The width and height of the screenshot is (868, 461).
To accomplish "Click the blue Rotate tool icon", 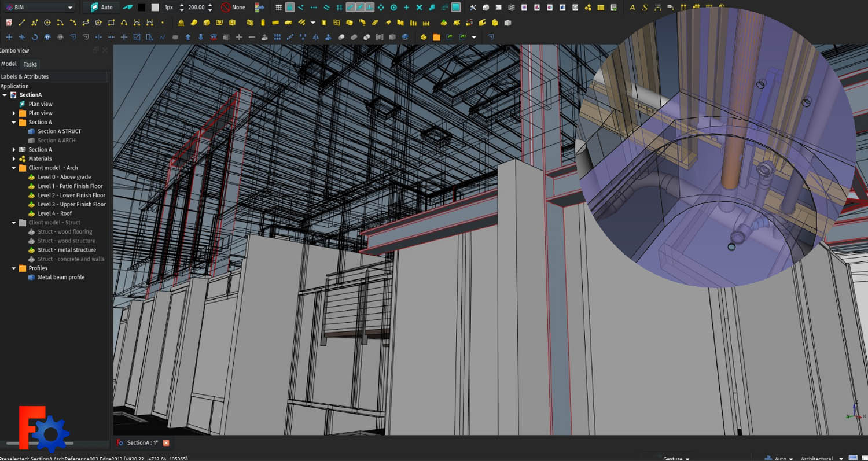I will (35, 37).
